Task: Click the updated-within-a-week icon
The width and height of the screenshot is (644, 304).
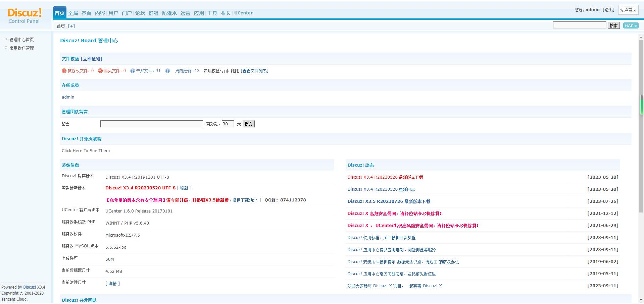Action: point(167,71)
